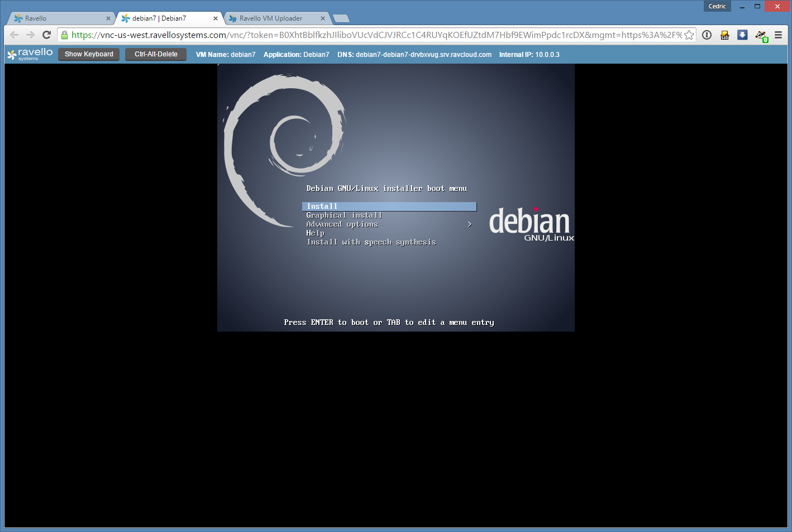
Task: Reload the VNC console page
Action: pyautogui.click(x=47, y=35)
